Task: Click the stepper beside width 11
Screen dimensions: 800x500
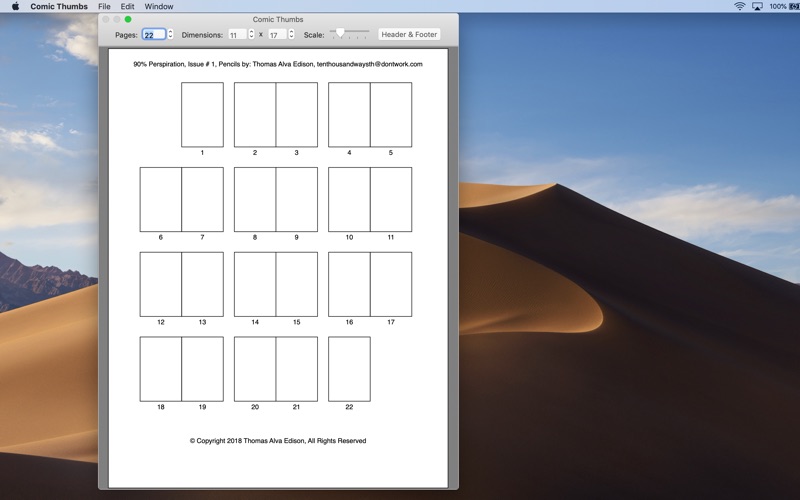Action: pos(251,34)
